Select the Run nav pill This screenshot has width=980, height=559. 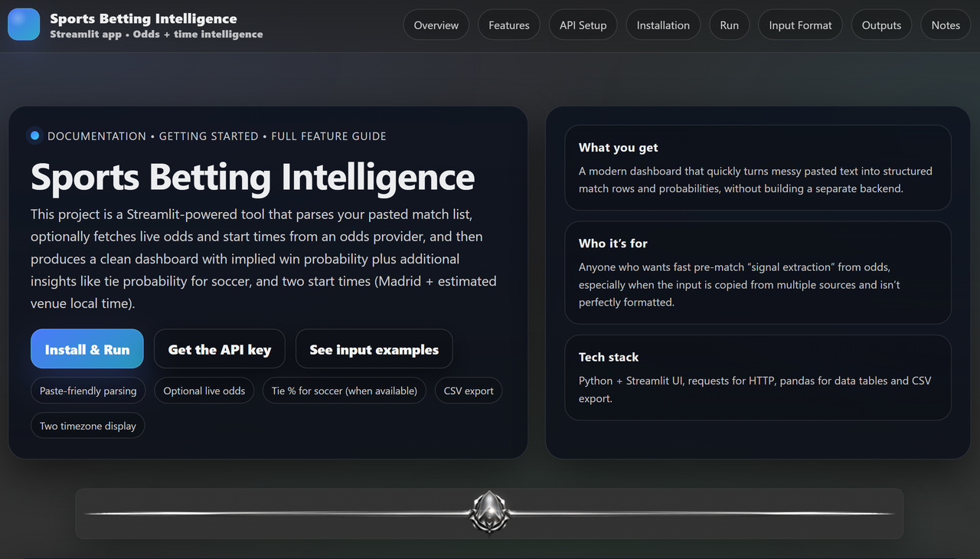point(730,25)
